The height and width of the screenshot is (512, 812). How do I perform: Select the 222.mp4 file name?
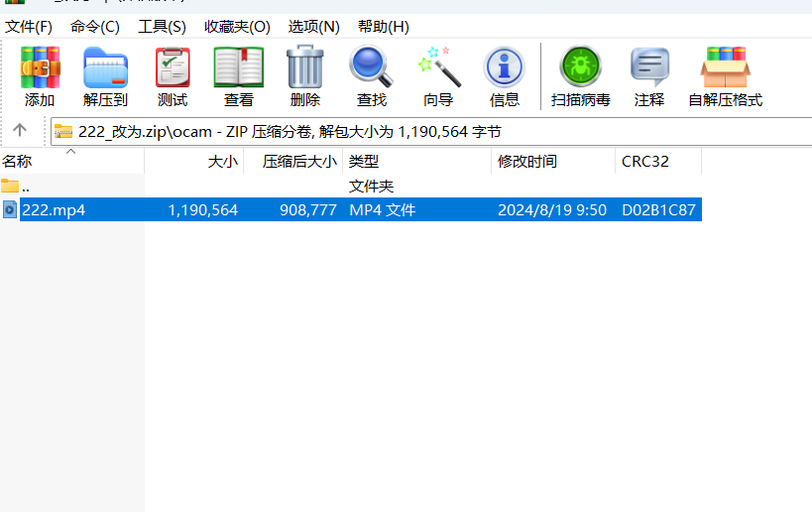(x=54, y=210)
